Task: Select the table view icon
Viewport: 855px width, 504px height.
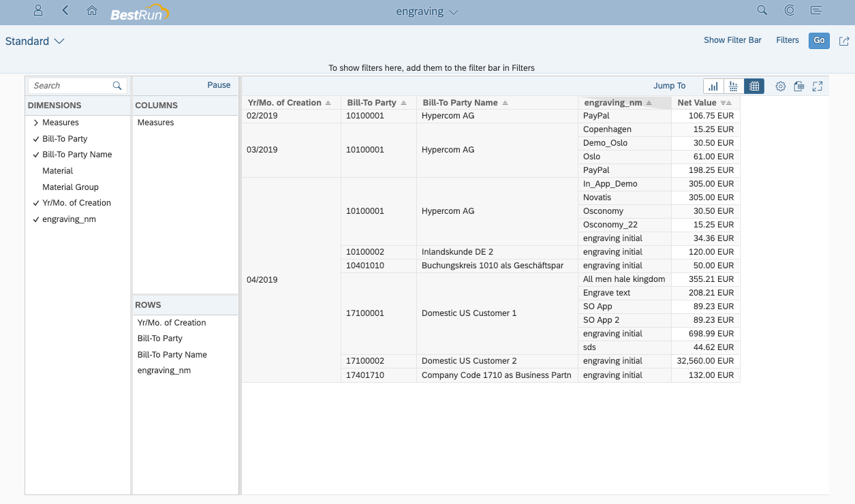Action: click(x=753, y=86)
